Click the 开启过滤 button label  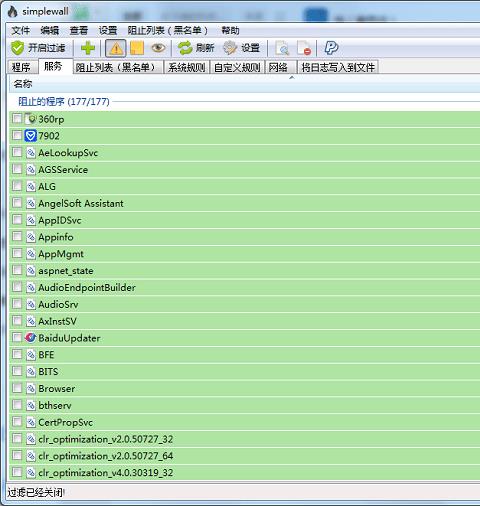(46, 48)
